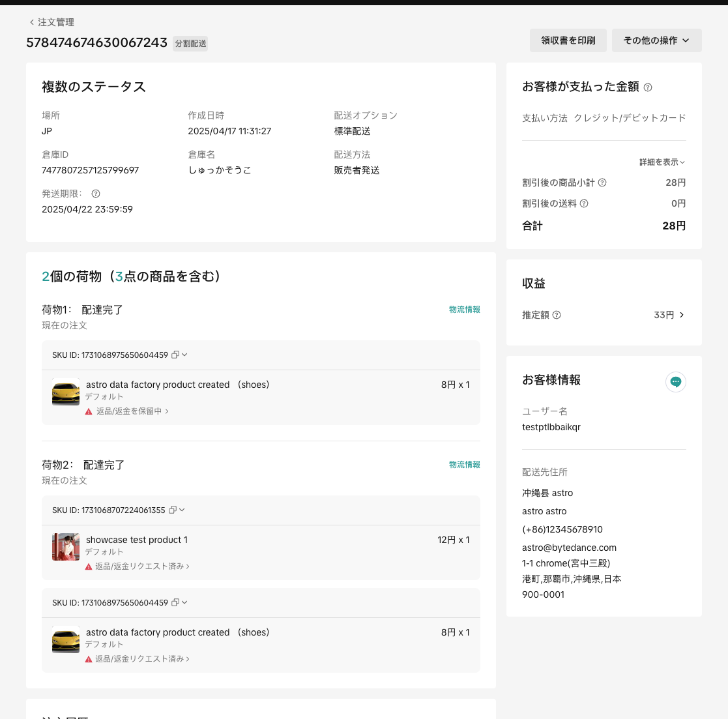Expand SKU ID dropdown in 荷物1
Viewport: 728px width, 719px height.
coord(185,355)
